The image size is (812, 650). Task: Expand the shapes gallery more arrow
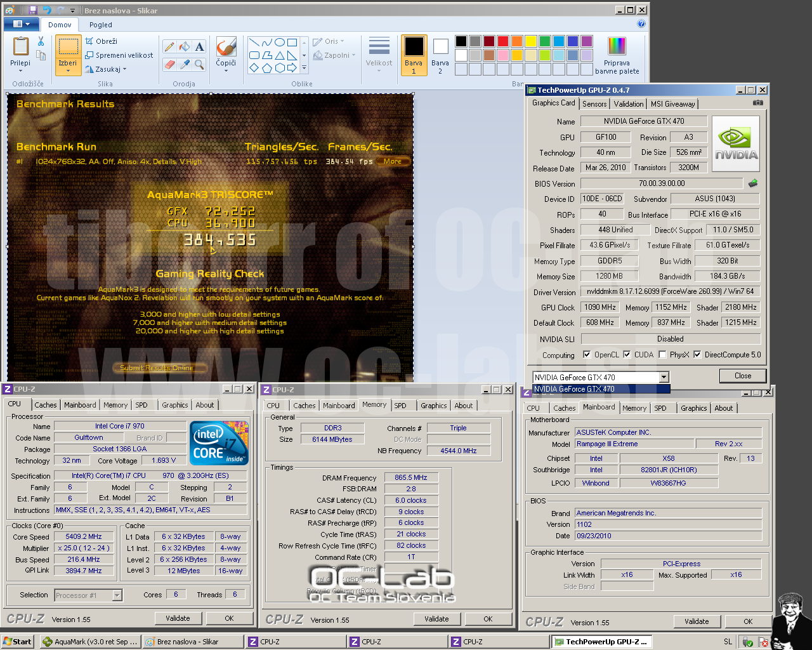tap(304, 68)
